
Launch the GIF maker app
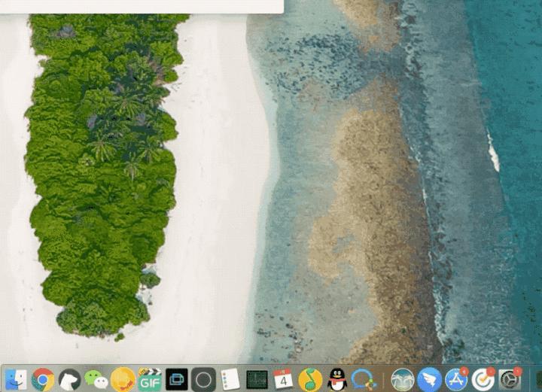(150, 379)
